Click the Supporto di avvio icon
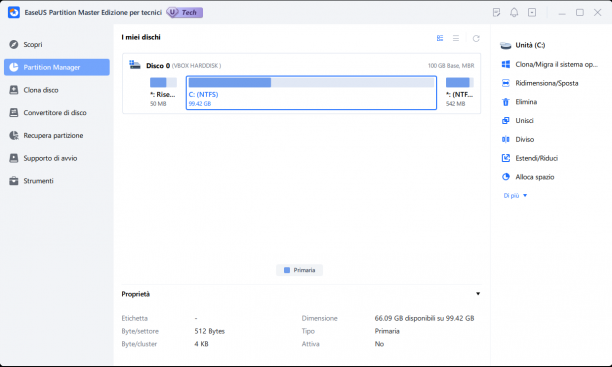The image size is (612, 367). coord(14,158)
